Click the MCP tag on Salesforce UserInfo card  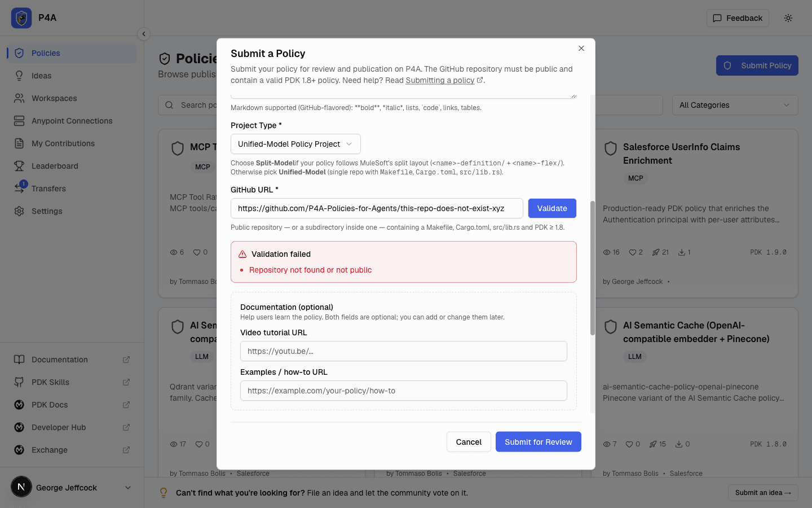coord(636,178)
